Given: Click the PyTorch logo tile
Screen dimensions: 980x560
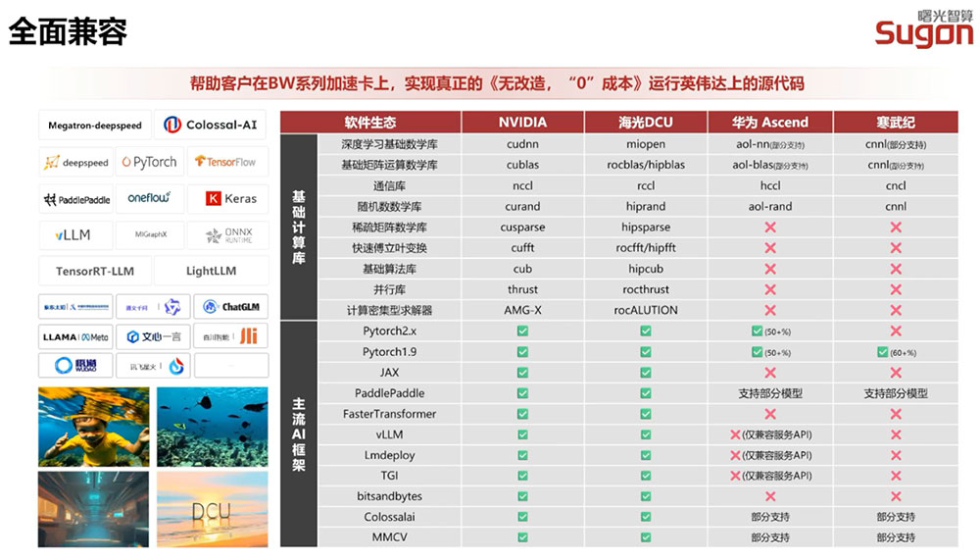Looking at the screenshot, I should tap(150, 162).
